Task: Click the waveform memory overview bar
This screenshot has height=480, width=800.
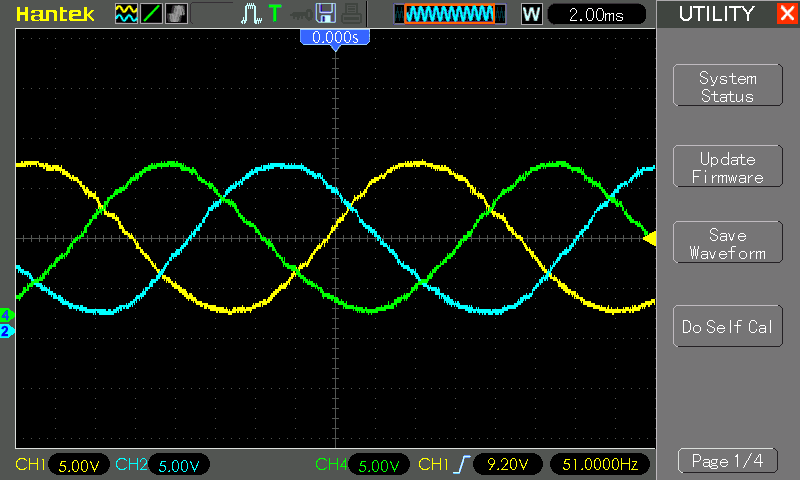Action: [x=450, y=14]
